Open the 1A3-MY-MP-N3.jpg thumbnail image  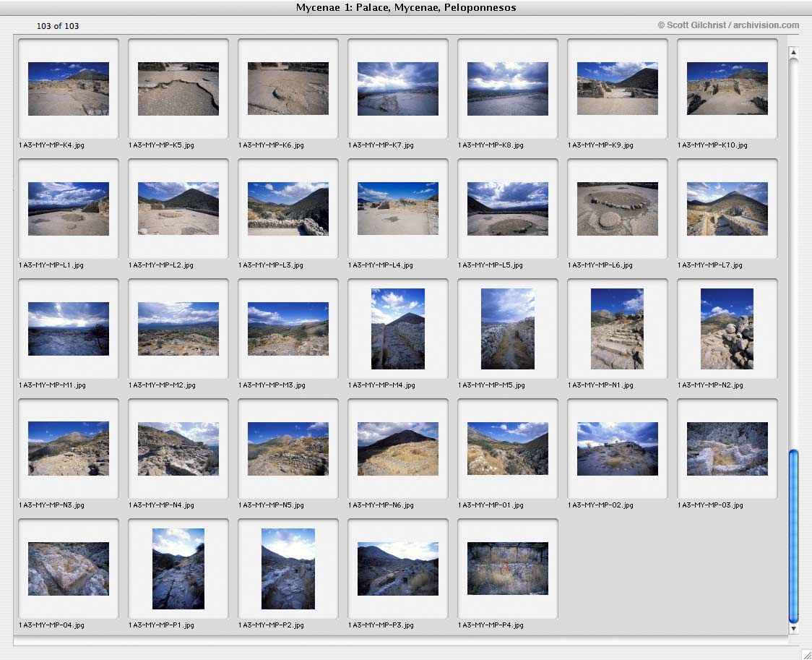pos(69,449)
